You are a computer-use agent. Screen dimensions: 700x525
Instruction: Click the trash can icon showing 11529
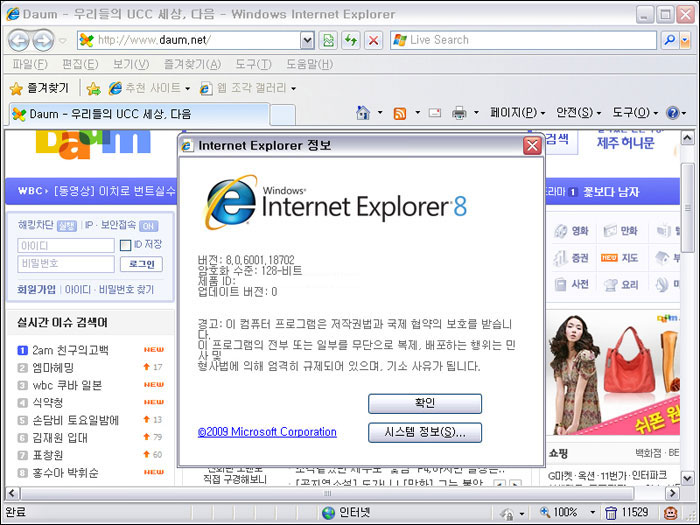[611, 512]
